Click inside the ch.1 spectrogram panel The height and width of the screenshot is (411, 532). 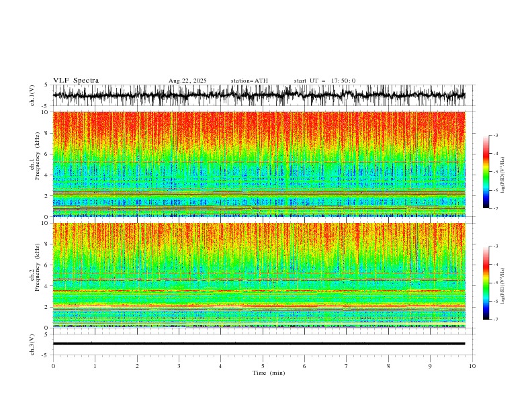pyautogui.click(x=259, y=164)
